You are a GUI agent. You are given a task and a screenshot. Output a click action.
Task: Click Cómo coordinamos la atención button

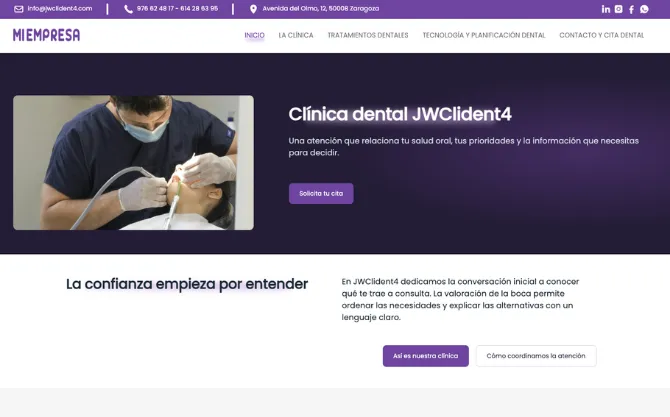pyautogui.click(x=536, y=356)
